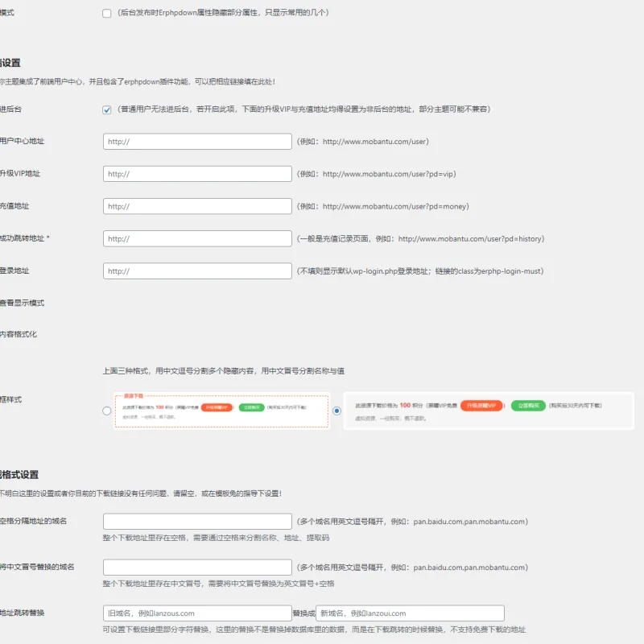Click the dashed-border download box preview
This screenshot has height=644, width=644.
point(222,411)
